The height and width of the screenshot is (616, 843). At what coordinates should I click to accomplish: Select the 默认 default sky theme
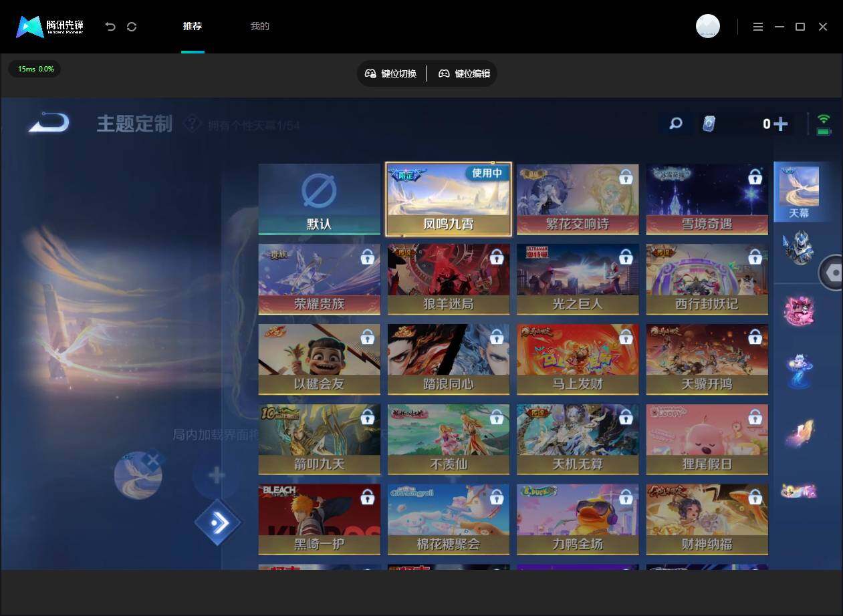click(x=320, y=199)
